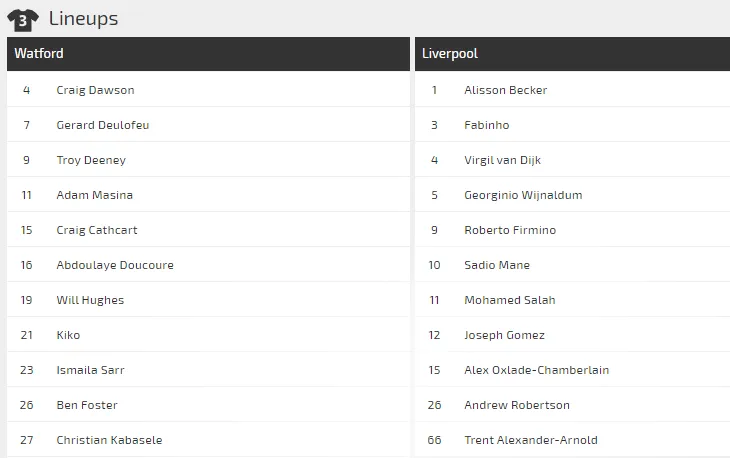Select the Watford team header
This screenshot has width=730, height=458.
(x=39, y=54)
